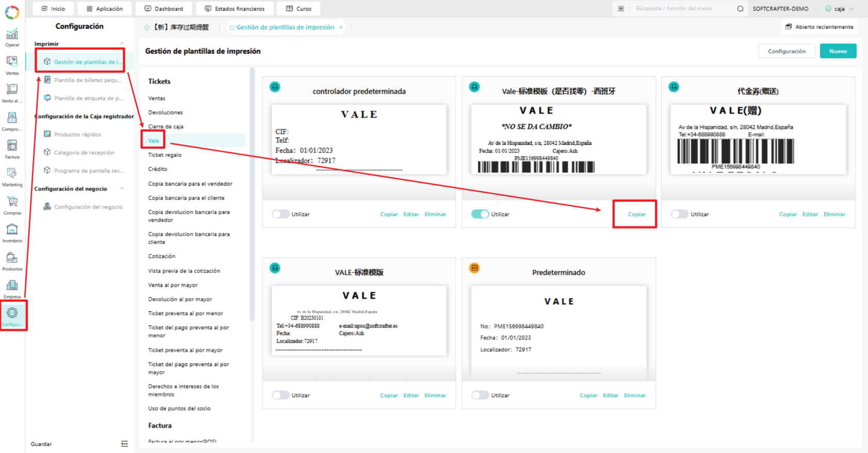Image resolution: width=868 pixels, height=453 pixels.
Task: Open the Ventas sidebar icon
Action: click(12, 65)
